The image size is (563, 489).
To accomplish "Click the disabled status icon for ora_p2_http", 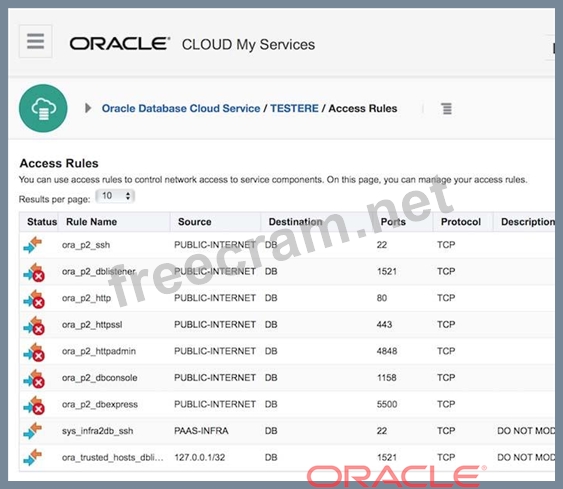I will point(34,298).
